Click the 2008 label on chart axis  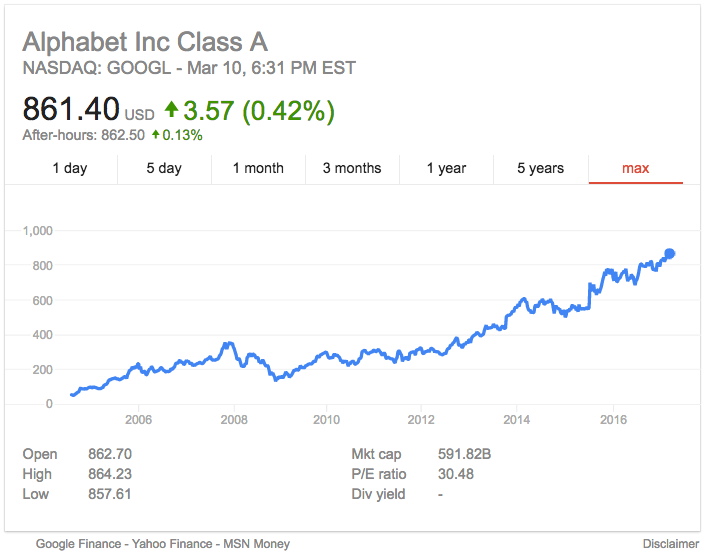pos(233,420)
